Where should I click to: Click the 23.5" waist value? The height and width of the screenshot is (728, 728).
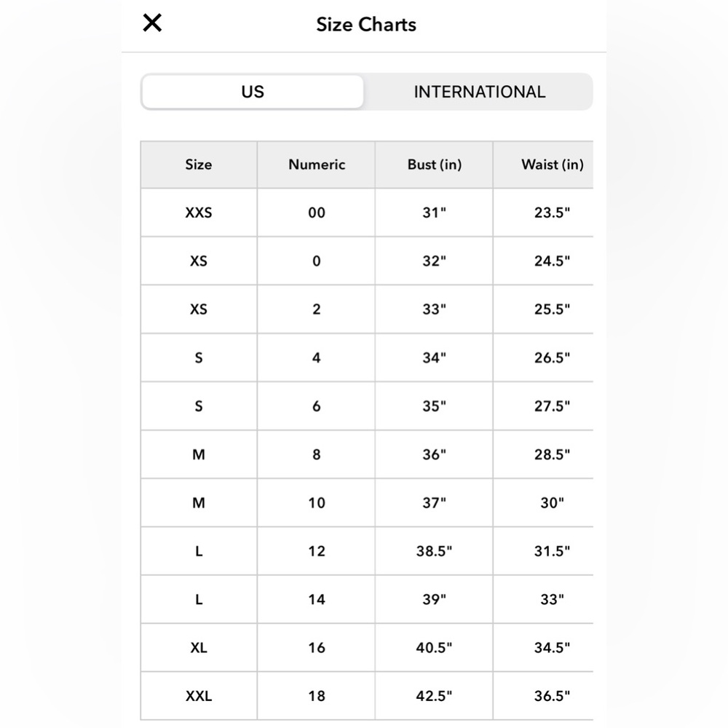pyautogui.click(x=552, y=213)
